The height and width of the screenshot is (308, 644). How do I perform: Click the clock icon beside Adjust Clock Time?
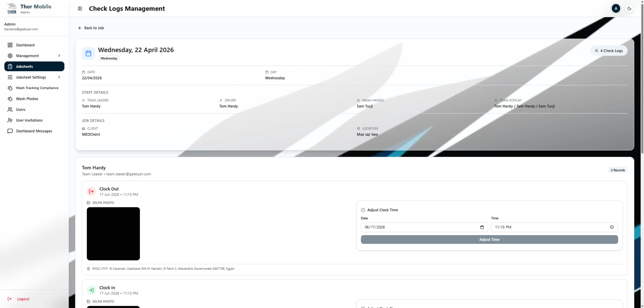point(363,210)
